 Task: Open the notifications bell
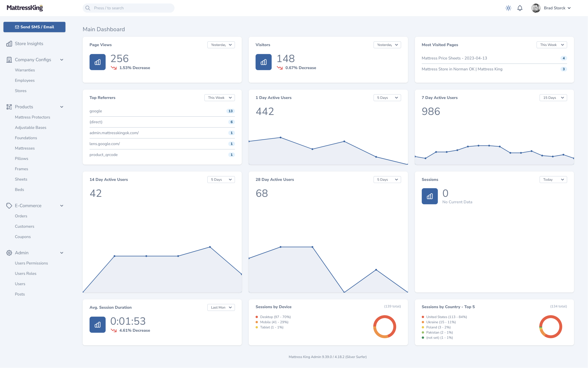click(520, 8)
